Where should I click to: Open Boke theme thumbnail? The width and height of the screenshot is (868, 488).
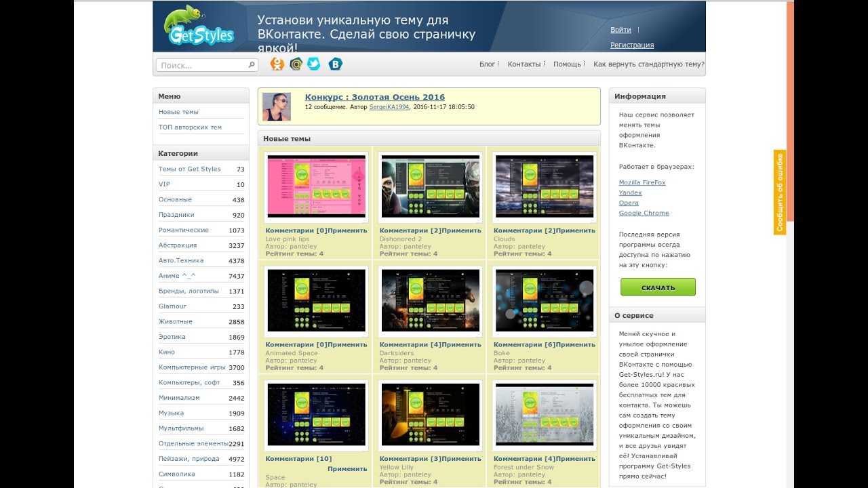[545, 300]
